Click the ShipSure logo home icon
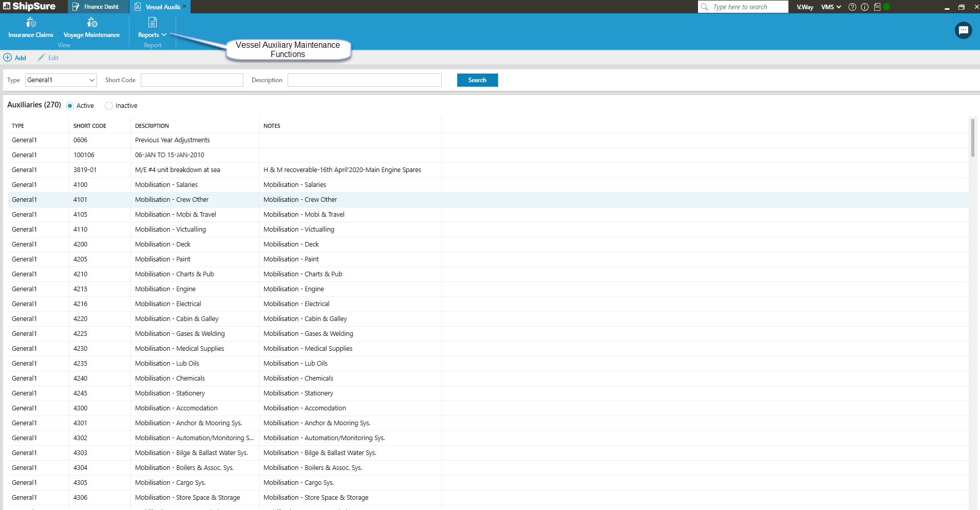Screen dimensions: 980x510 click(x=7, y=6)
